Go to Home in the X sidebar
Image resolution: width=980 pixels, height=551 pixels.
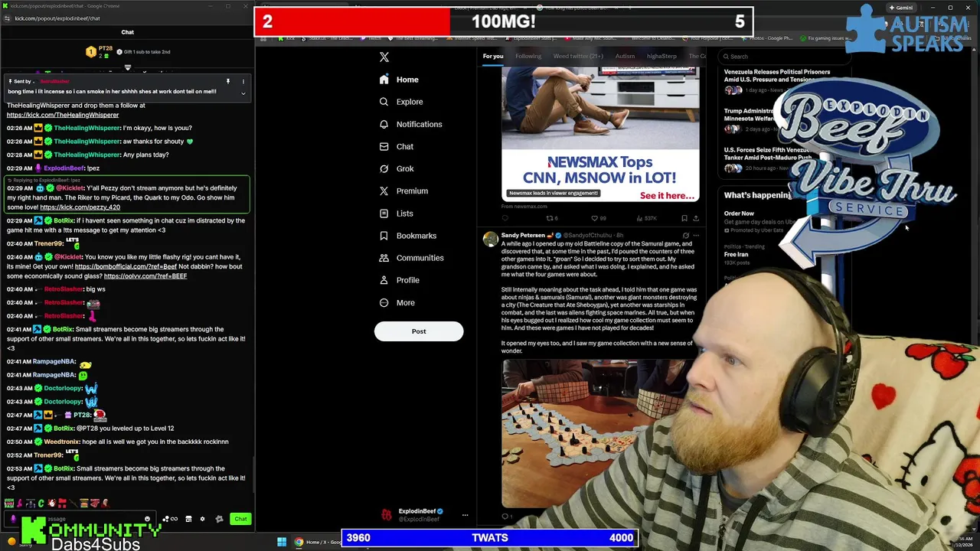(x=399, y=80)
